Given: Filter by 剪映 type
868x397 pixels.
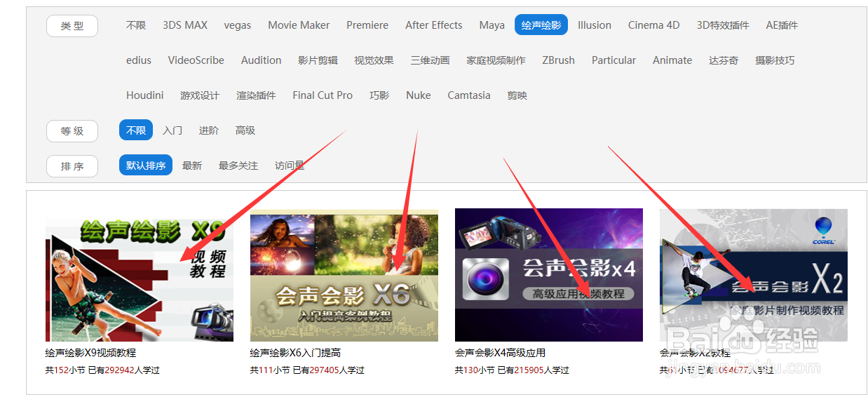Looking at the screenshot, I should tap(517, 95).
